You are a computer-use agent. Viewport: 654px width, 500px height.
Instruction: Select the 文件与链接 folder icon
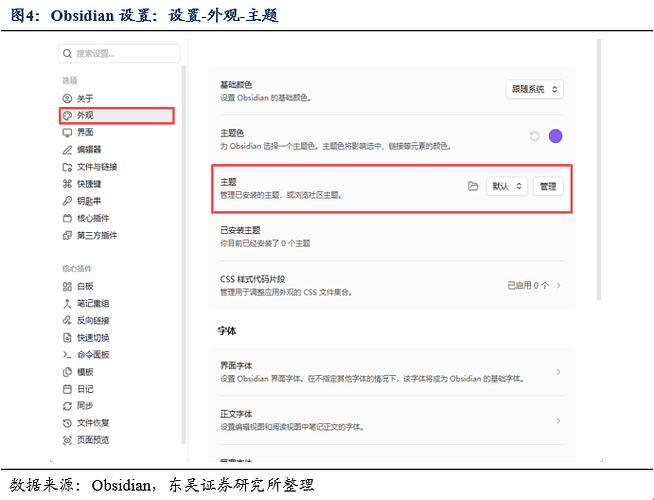tap(67, 167)
